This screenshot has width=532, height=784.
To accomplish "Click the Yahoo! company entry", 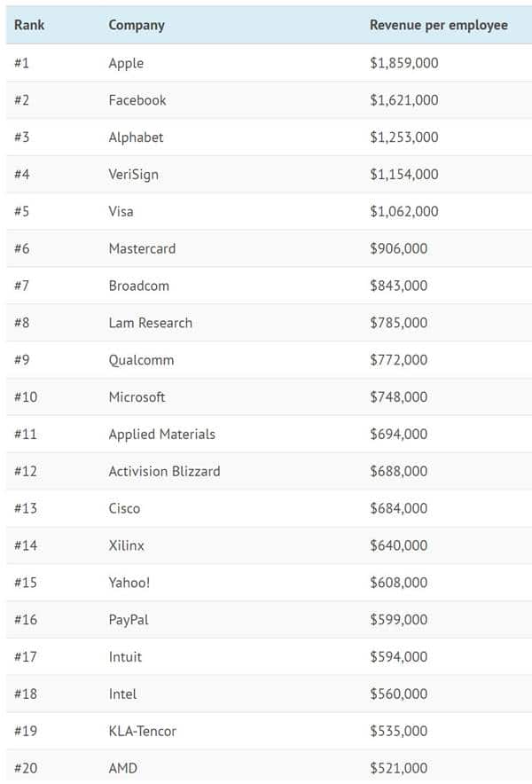I will [x=129, y=583].
